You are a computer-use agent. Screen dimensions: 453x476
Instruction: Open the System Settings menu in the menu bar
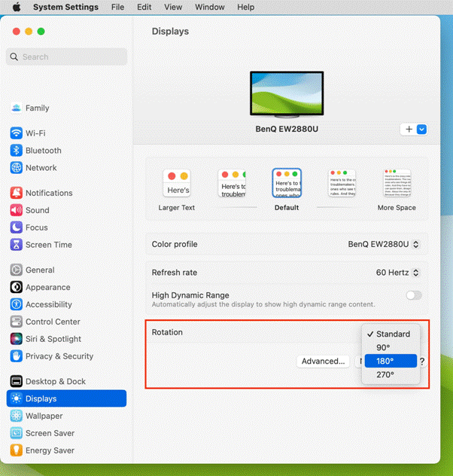[x=65, y=7]
